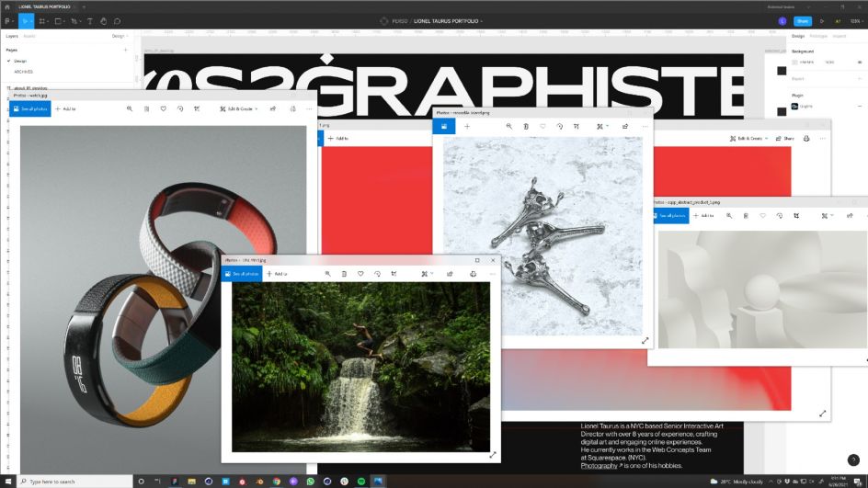Select the ARCHIVES page in Pages list

click(24, 71)
